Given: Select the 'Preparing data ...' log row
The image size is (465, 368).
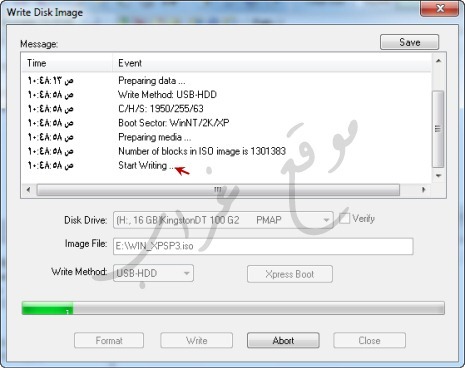Looking at the screenshot, I should (227, 81).
